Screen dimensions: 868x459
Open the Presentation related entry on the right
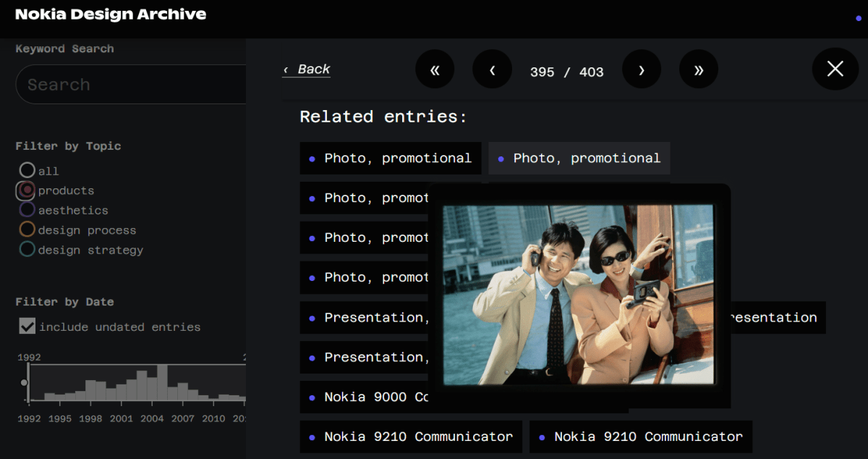(776, 317)
